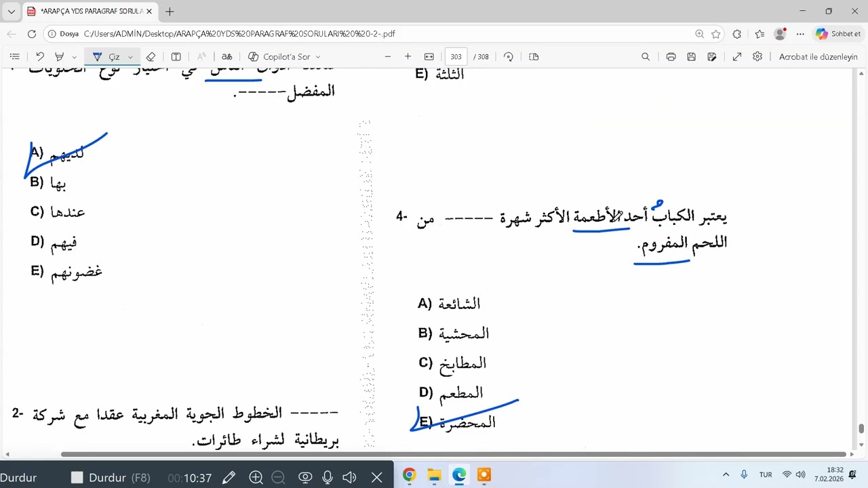Viewport: 868px width, 488px height.
Task: Zoom in the PDF with plus
Action: (x=408, y=57)
